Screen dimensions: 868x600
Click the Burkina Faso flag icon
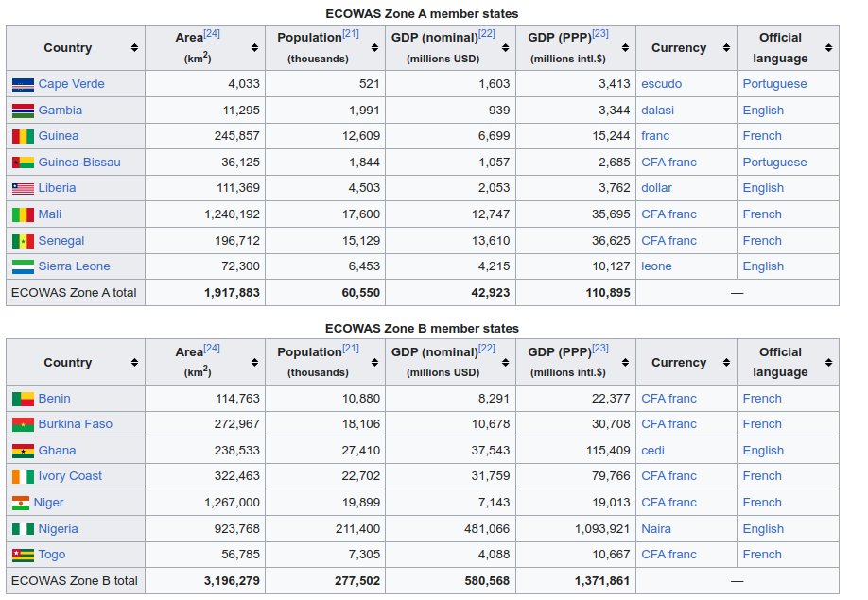point(23,424)
